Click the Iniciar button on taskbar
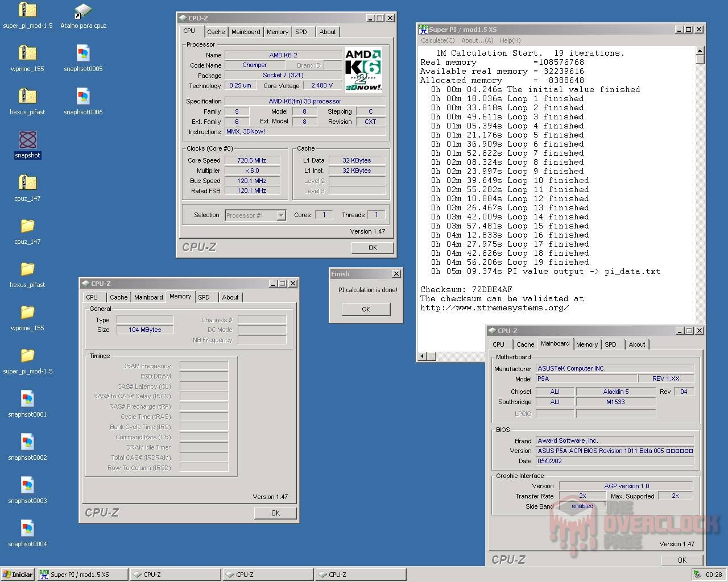This screenshot has height=582, width=728. (17, 574)
